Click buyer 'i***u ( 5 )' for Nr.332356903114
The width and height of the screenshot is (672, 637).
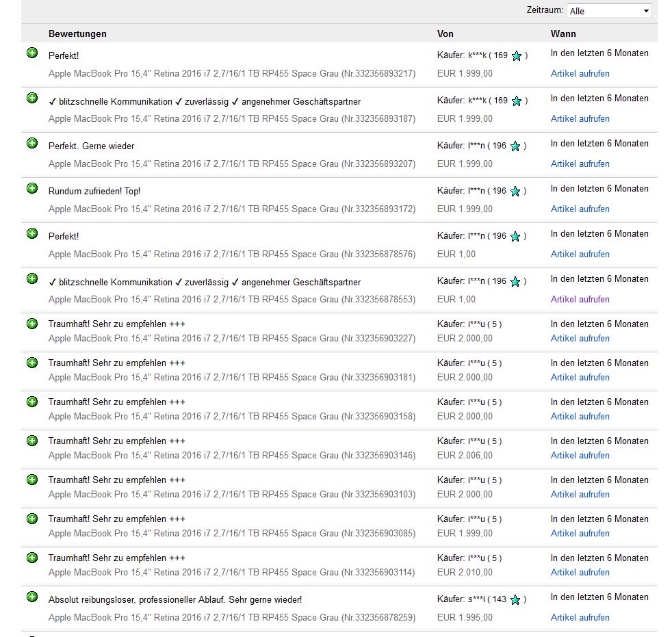pos(484,558)
